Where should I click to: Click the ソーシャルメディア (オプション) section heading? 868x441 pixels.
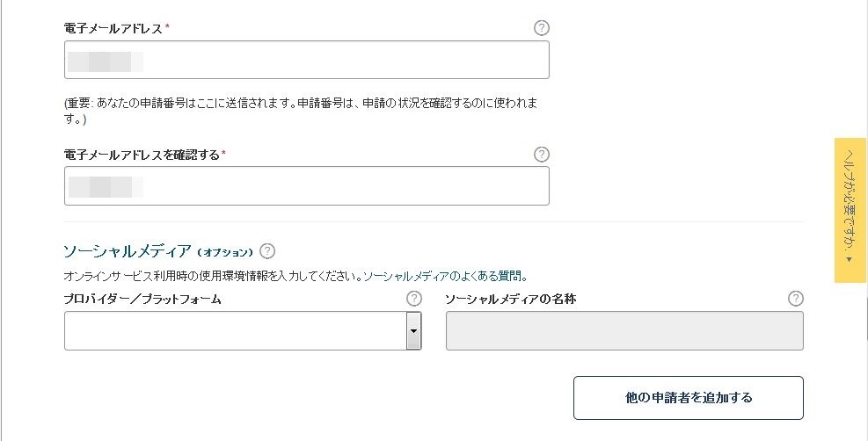[x=158, y=251]
